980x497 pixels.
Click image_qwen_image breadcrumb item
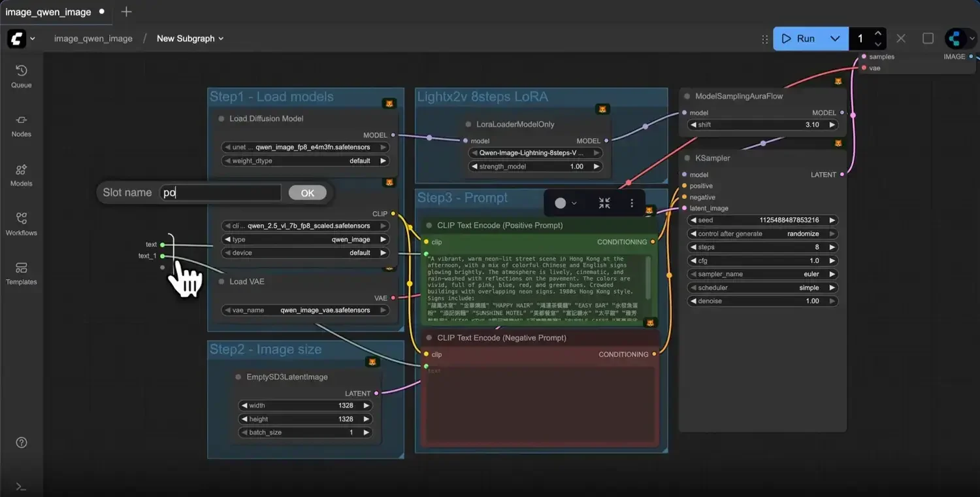pos(93,39)
